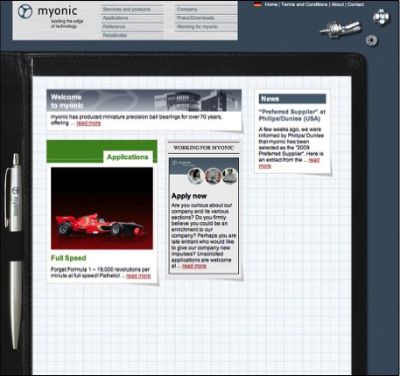
Task: Click read more under Welcome to myonic
Action: click(x=89, y=123)
